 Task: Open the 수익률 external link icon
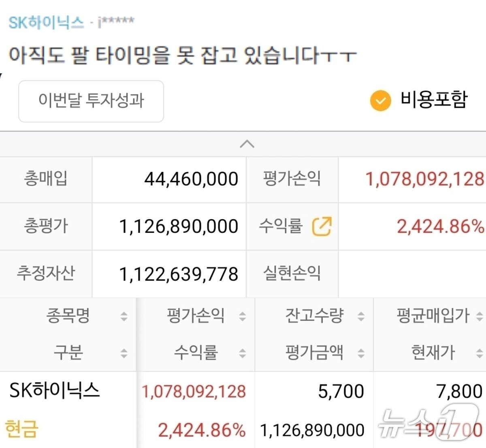coord(321,226)
